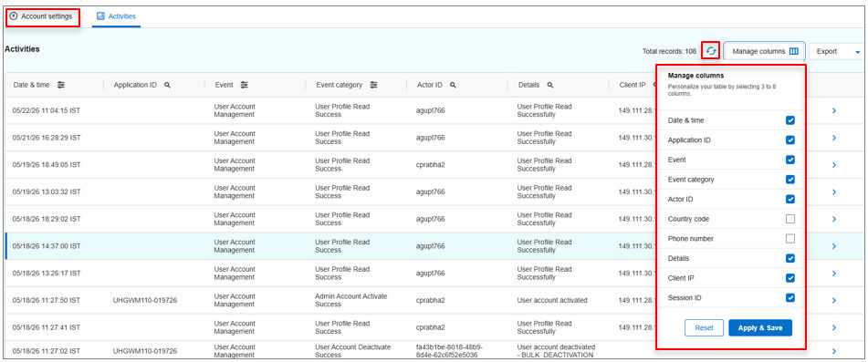Open the Event category filter icon
The image size is (868, 362).
click(x=373, y=85)
